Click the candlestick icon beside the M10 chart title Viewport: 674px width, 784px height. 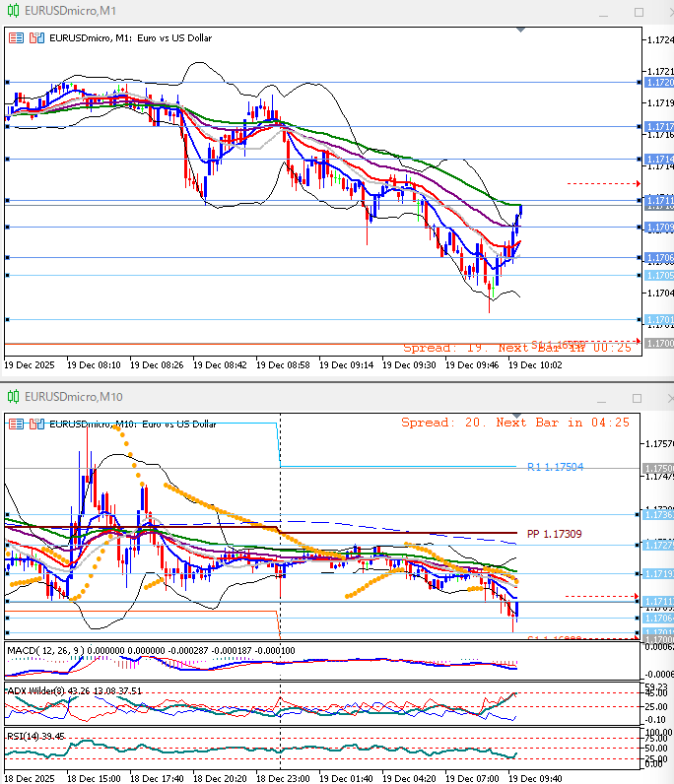pyautogui.click(x=36, y=423)
